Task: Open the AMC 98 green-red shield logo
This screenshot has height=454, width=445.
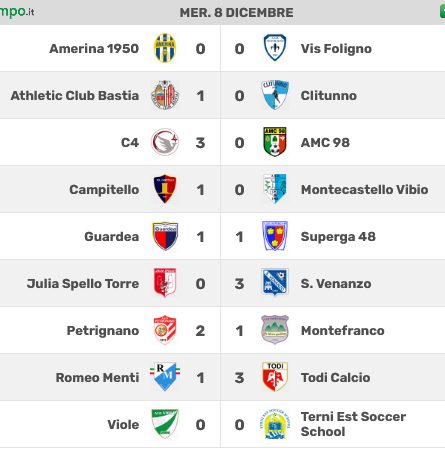Action: coord(275,142)
